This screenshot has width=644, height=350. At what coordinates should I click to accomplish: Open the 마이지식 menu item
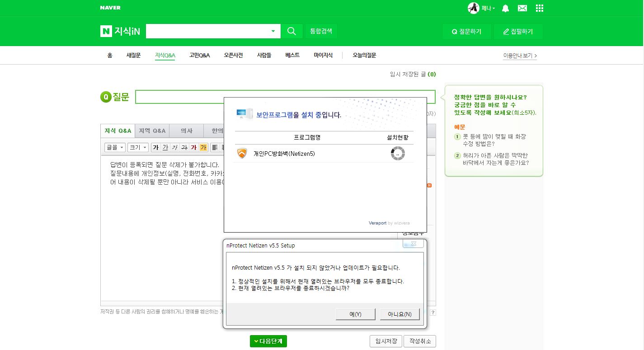[x=323, y=55]
